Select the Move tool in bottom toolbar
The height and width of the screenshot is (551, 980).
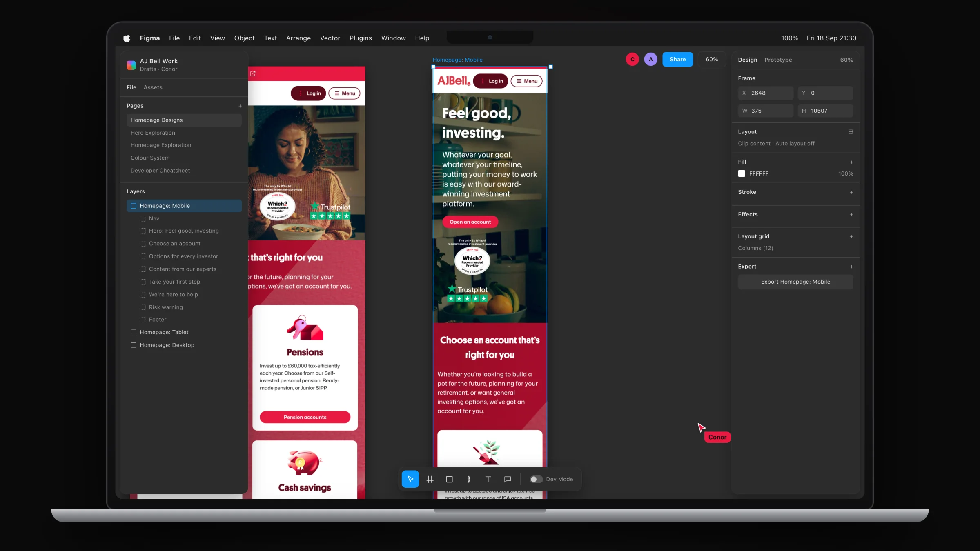[x=410, y=479]
